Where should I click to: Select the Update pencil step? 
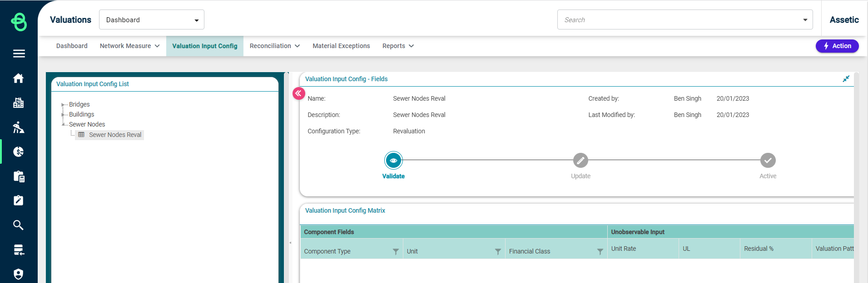tap(580, 161)
